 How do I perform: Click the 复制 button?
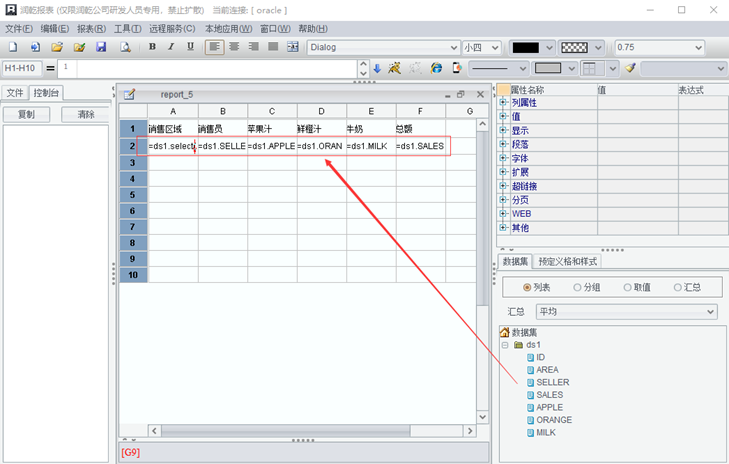pos(27,114)
